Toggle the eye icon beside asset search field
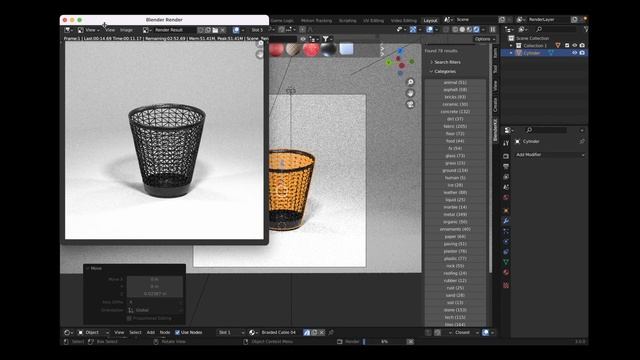 pyautogui.click(x=303, y=39)
